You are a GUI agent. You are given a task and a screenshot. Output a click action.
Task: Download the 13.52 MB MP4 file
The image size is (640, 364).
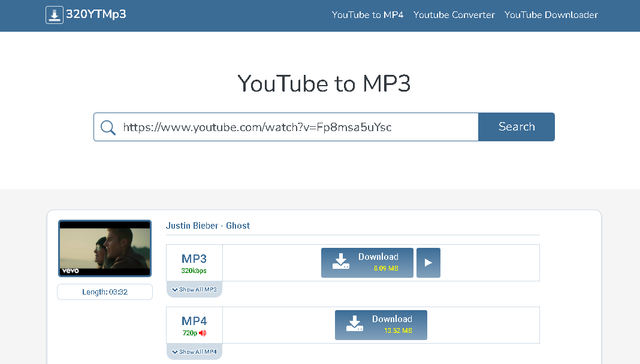[x=381, y=325]
